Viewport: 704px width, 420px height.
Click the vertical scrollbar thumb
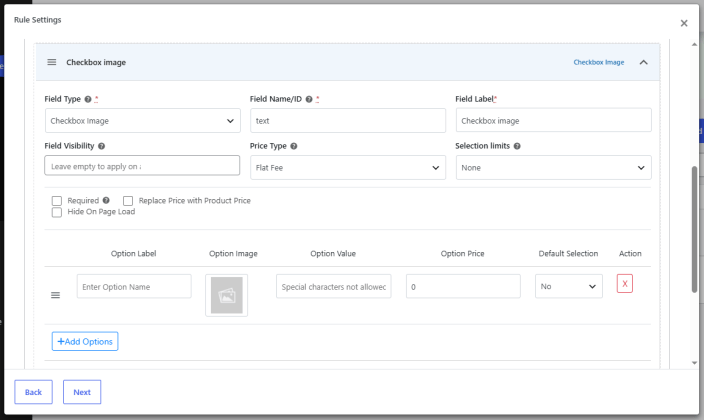click(694, 229)
